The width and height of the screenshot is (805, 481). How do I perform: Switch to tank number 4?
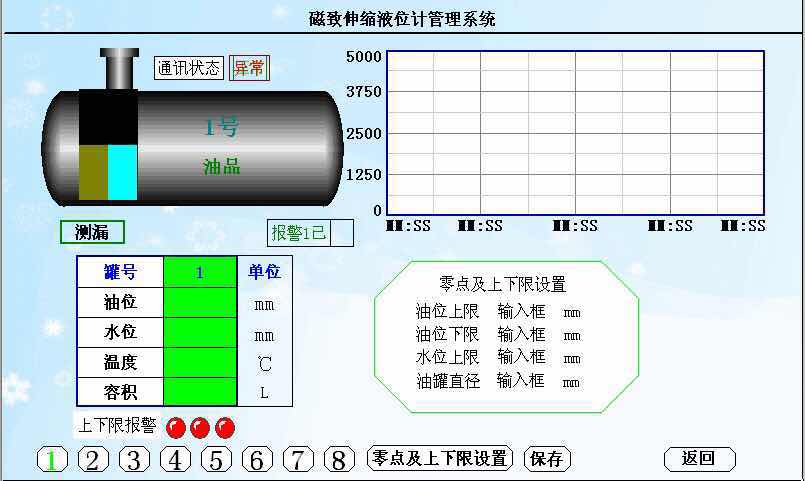click(175, 459)
